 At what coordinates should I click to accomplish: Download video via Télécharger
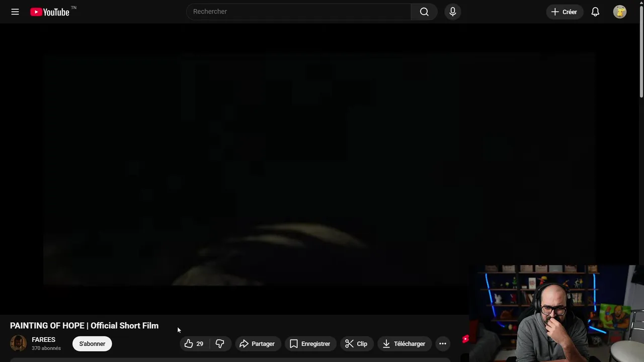point(405,344)
